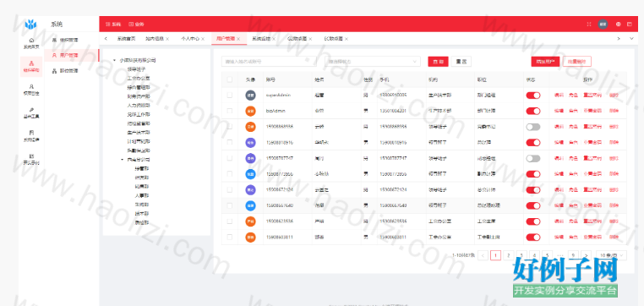Go to page 2 in pagination
The width and height of the screenshot is (644, 306).
(509, 255)
